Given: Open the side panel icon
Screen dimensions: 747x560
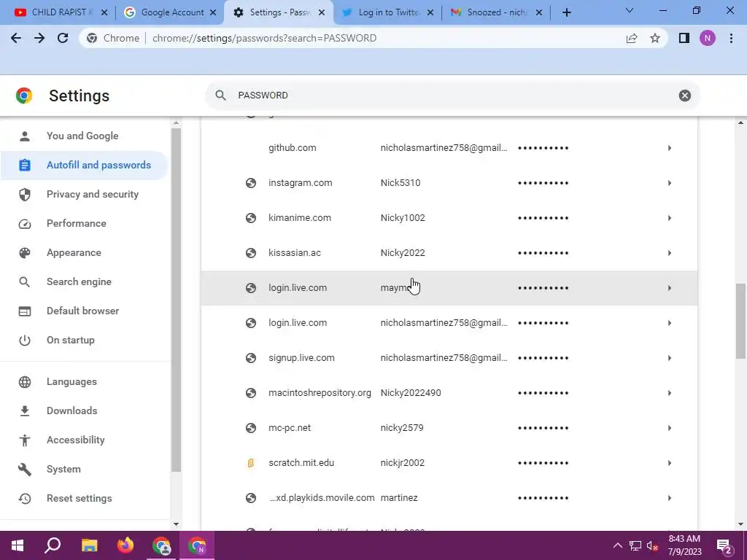Looking at the screenshot, I should 684,38.
